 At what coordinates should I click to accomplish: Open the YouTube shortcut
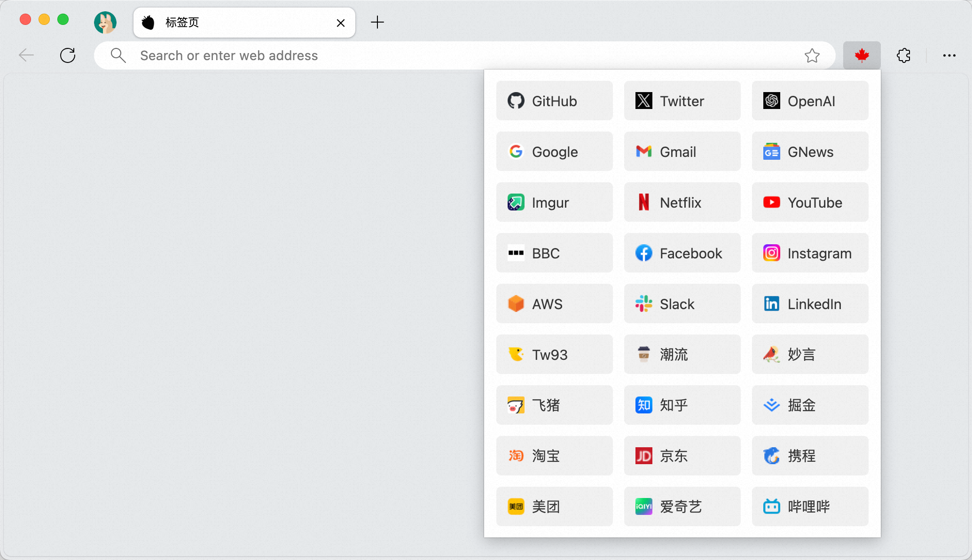(810, 202)
